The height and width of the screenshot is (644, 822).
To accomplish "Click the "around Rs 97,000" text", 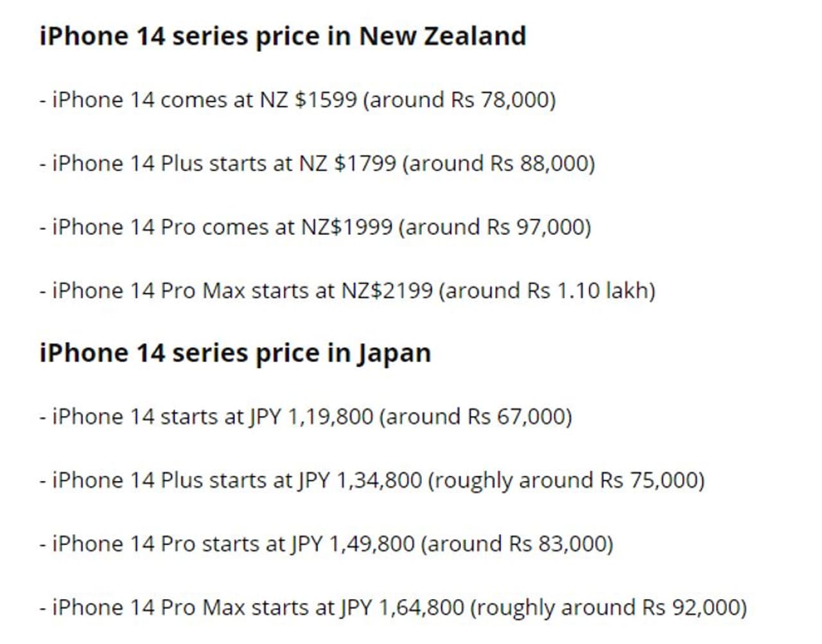I will coord(494,227).
